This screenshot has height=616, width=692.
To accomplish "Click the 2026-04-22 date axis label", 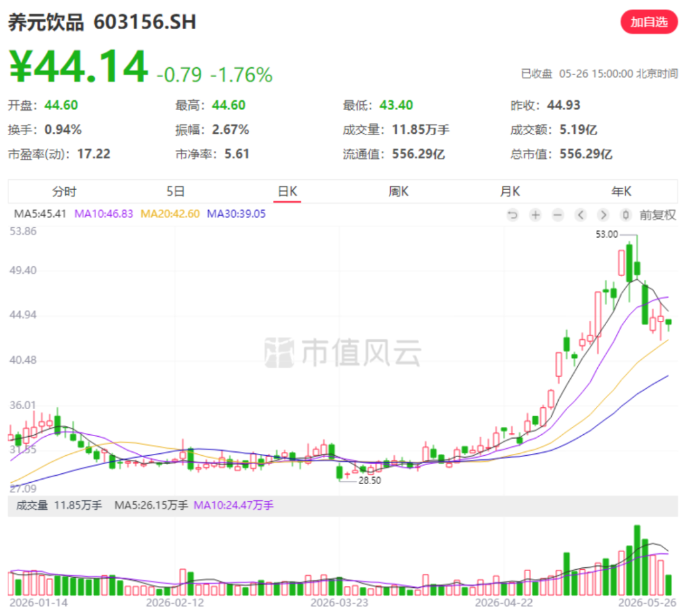I will click(504, 603).
